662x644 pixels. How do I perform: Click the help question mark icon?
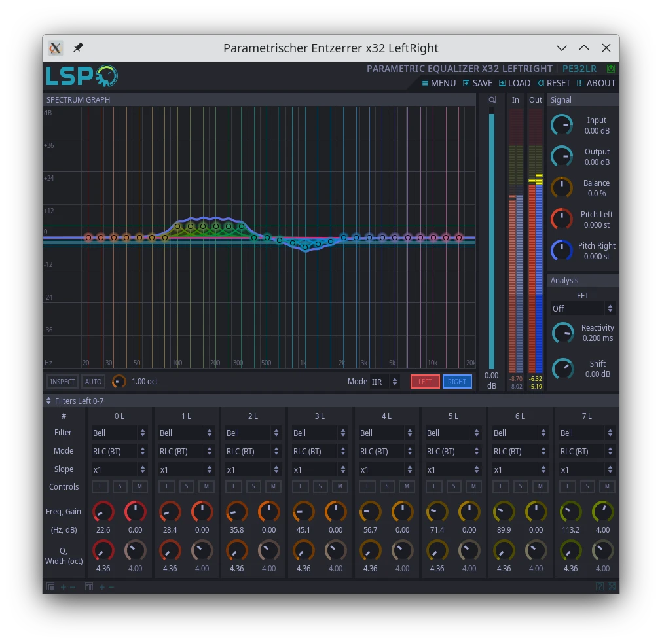(x=600, y=587)
